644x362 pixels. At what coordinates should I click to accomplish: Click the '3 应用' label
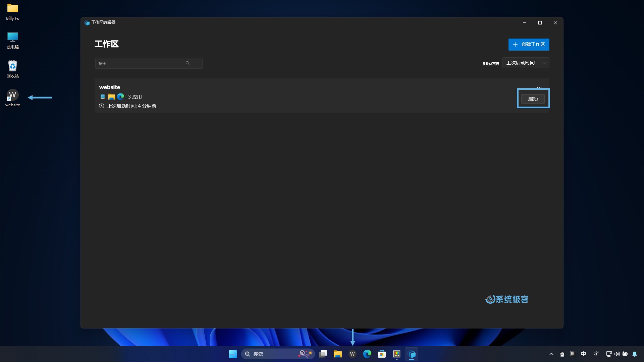[135, 97]
